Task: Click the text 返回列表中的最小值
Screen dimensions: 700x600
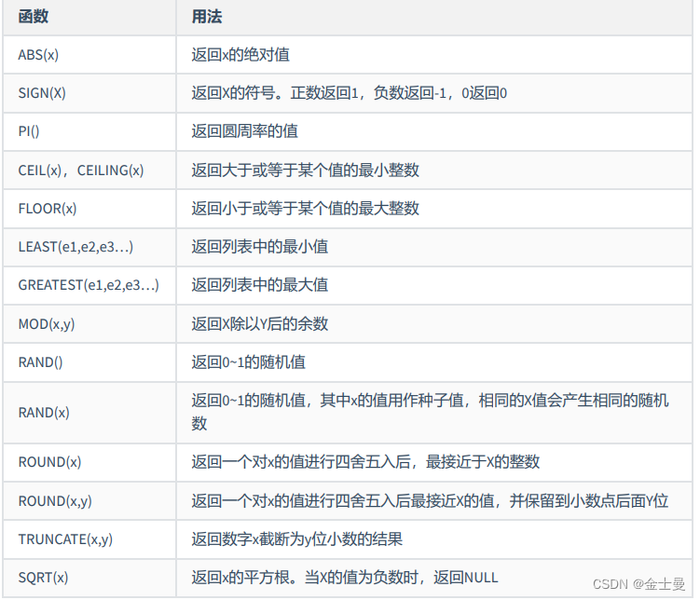Action: [260, 247]
